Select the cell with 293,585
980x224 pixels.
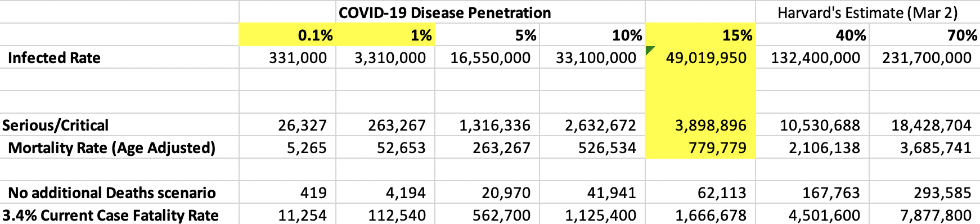[925, 192]
